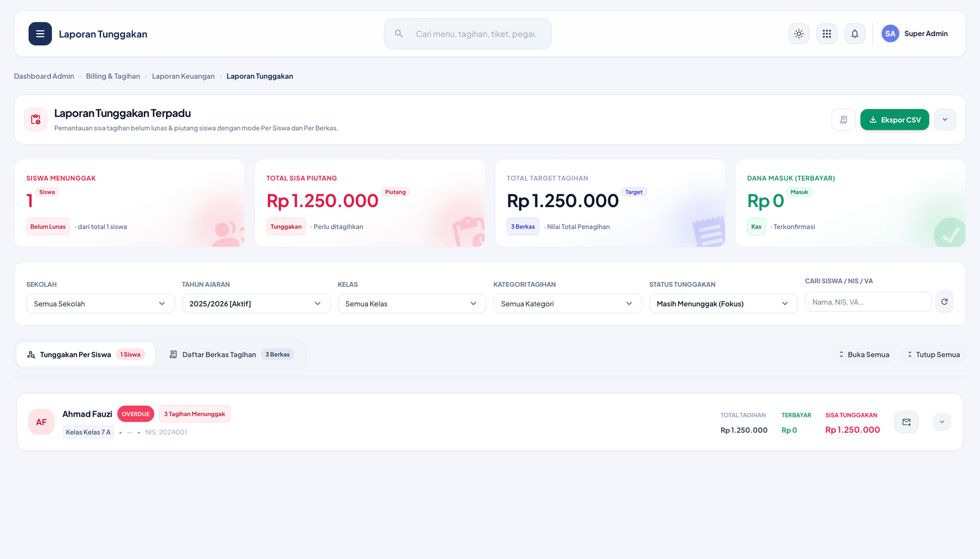Open the Sekolah dropdown filter

click(x=100, y=303)
